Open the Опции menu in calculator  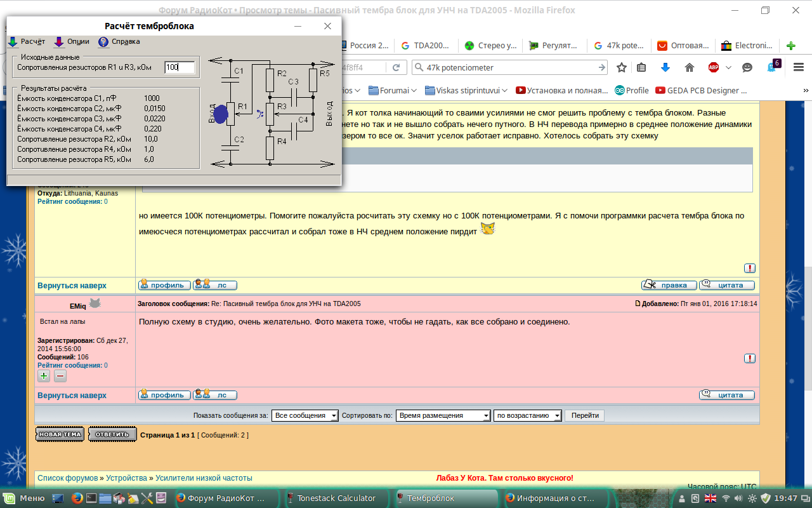tap(72, 42)
